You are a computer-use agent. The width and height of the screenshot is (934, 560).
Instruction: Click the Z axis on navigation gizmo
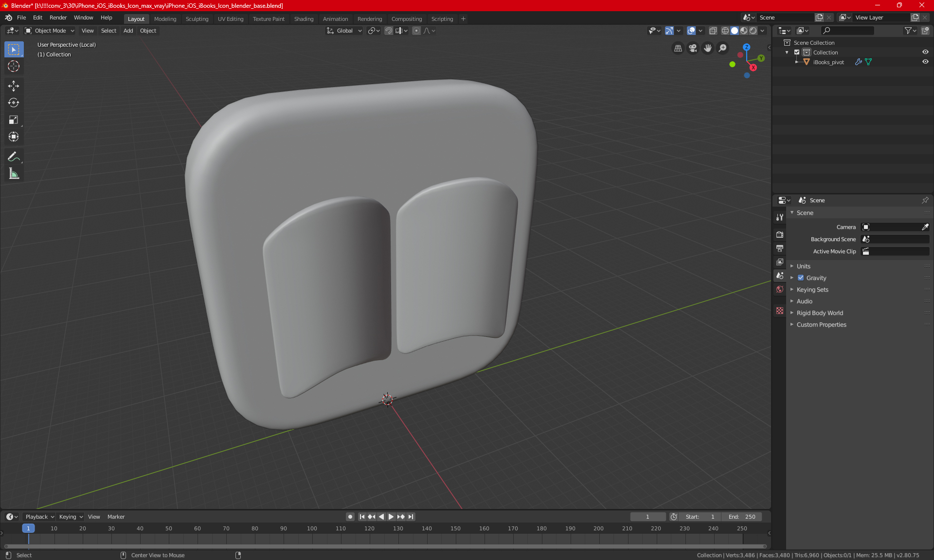tap(747, 47)
